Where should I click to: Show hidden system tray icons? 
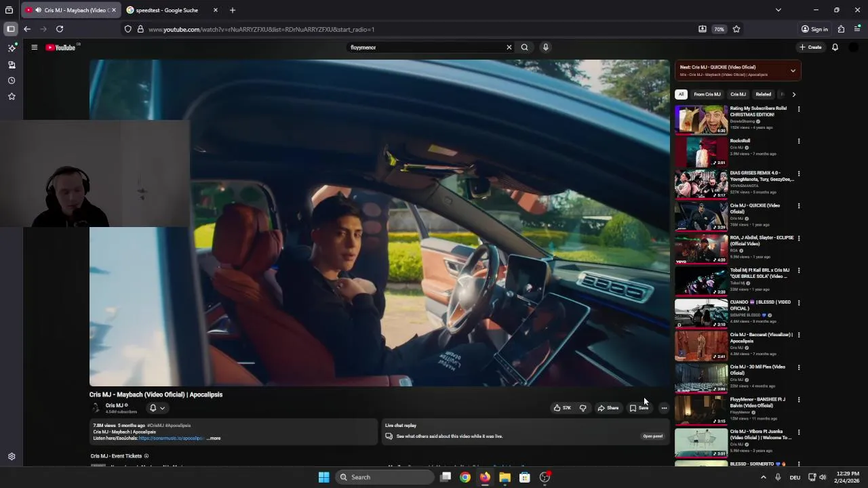coord(763,477)
